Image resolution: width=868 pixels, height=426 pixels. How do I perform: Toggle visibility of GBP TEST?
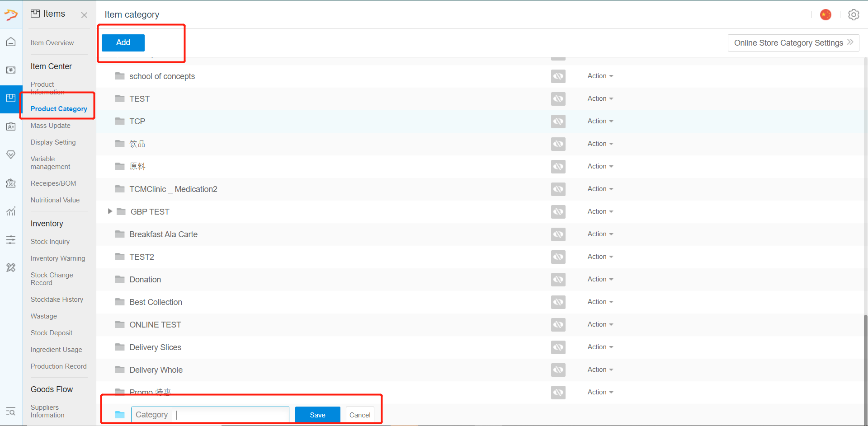[558, 211]
